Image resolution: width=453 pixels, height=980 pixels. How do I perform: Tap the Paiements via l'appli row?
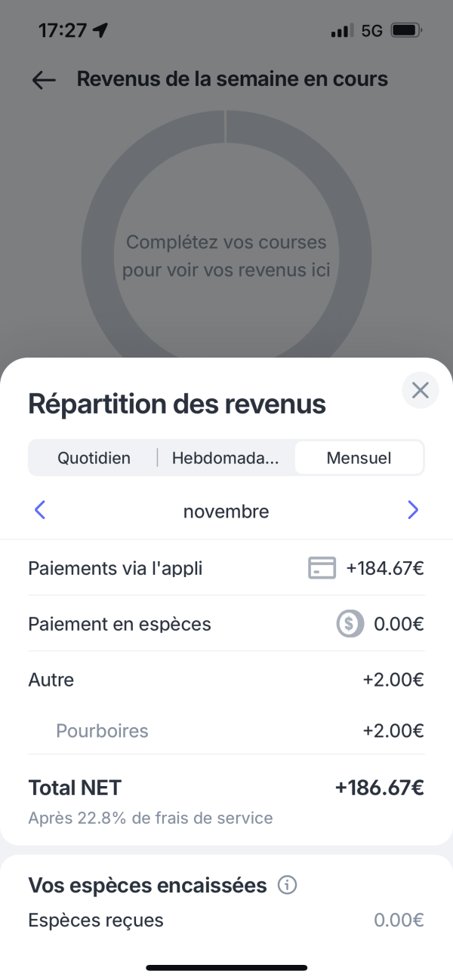(x=226, y=568)
